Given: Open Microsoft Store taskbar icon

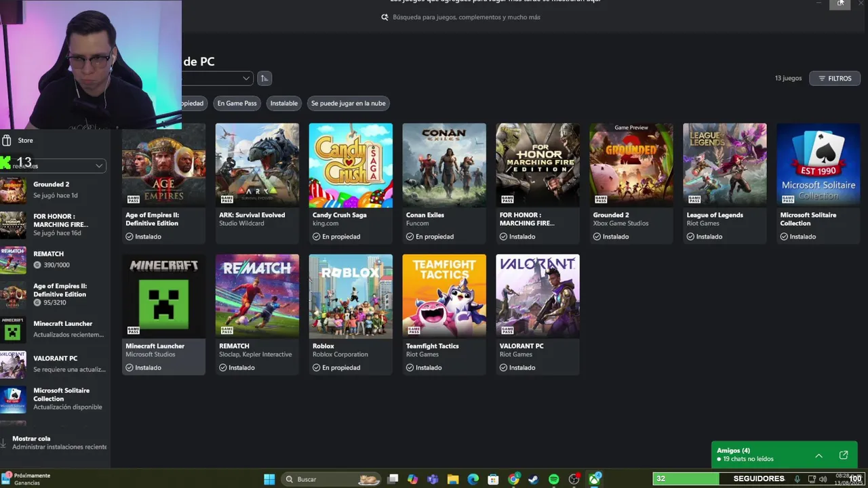Looking at the screenshot, I should click(493, 479).
